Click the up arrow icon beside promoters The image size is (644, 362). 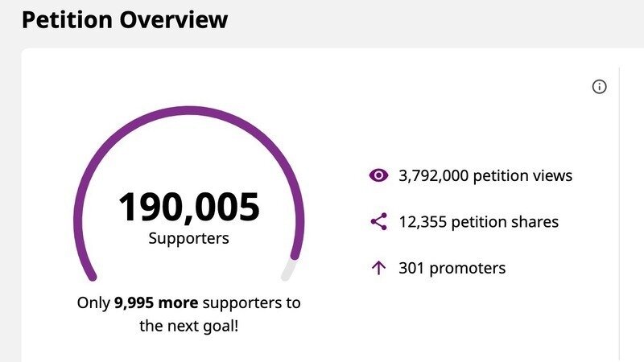click(x=378, y=268)
